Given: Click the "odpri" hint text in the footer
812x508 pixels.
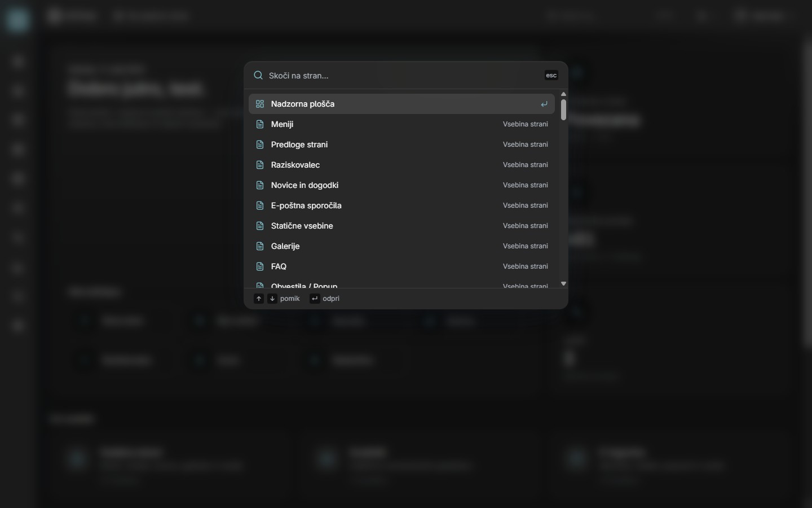Looking at the screenshot, I should pos(331,299).
